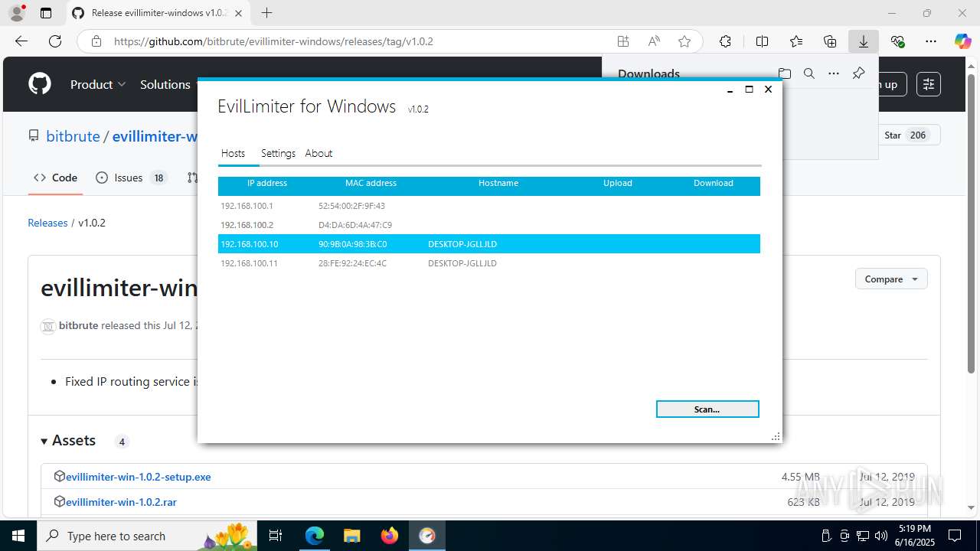Click the taskbar search box
Viewport: 980px width, 551px height.
[x=147, y=536]
